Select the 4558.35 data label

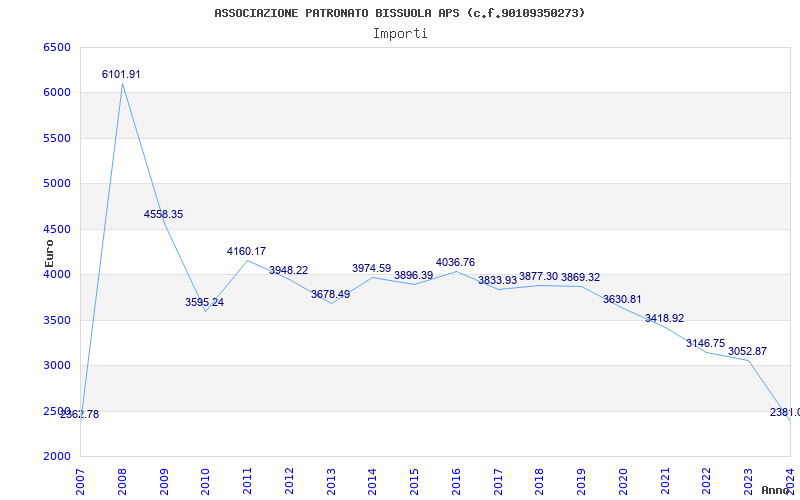163,215
